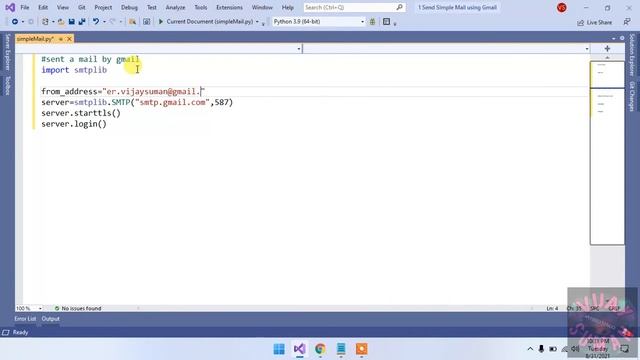This screenshot has width=640, height=360.
Task: Open the Project menu
Action: point(103,7)
